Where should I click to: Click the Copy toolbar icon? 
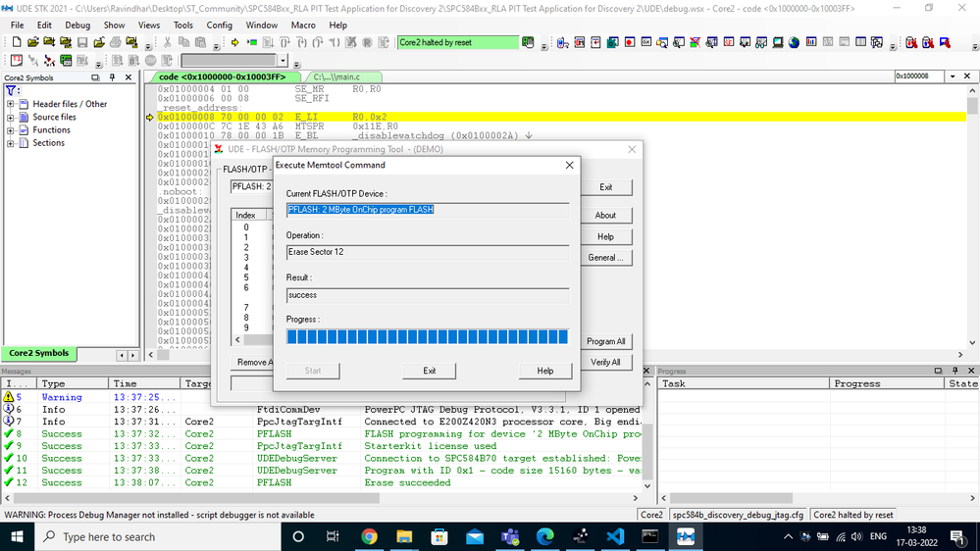183,42
